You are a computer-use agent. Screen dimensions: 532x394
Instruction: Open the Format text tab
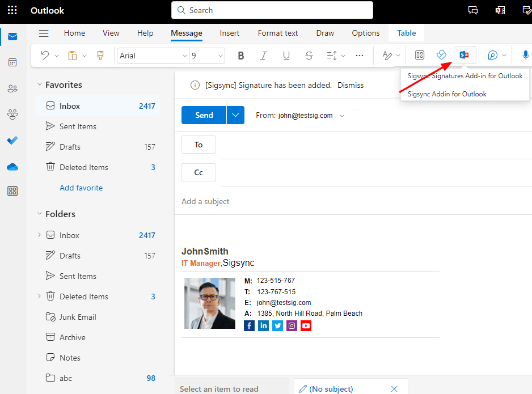278,33
